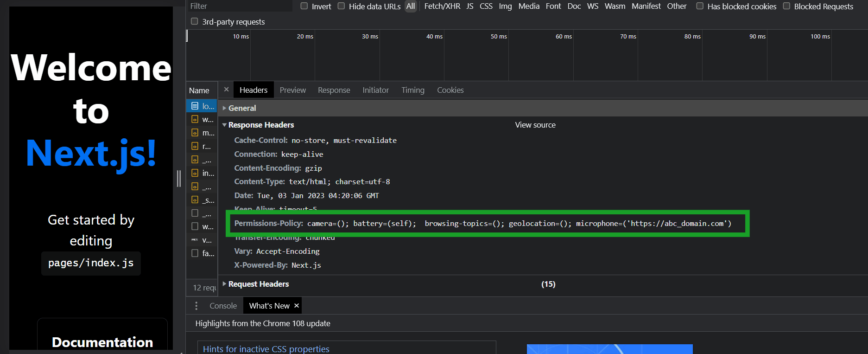Click the View source link
This screenshot has height=354, width=868.
[535, 125]
